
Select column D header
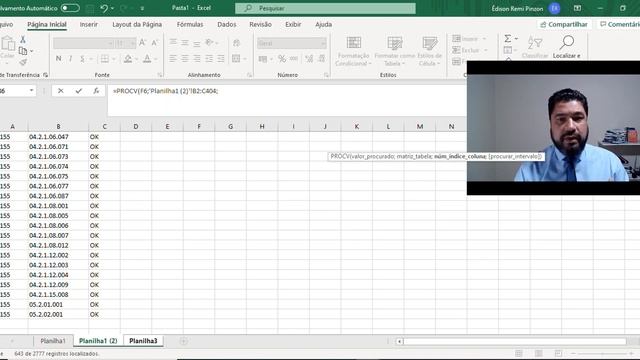[136, 127]
